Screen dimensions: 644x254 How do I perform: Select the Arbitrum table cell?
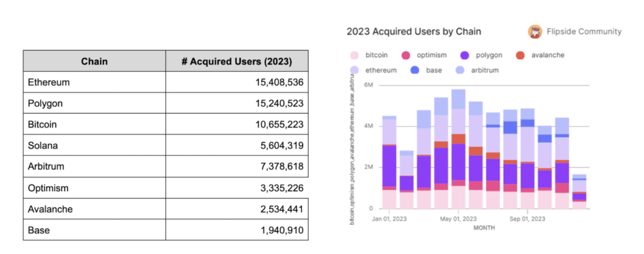coord(94,167)
